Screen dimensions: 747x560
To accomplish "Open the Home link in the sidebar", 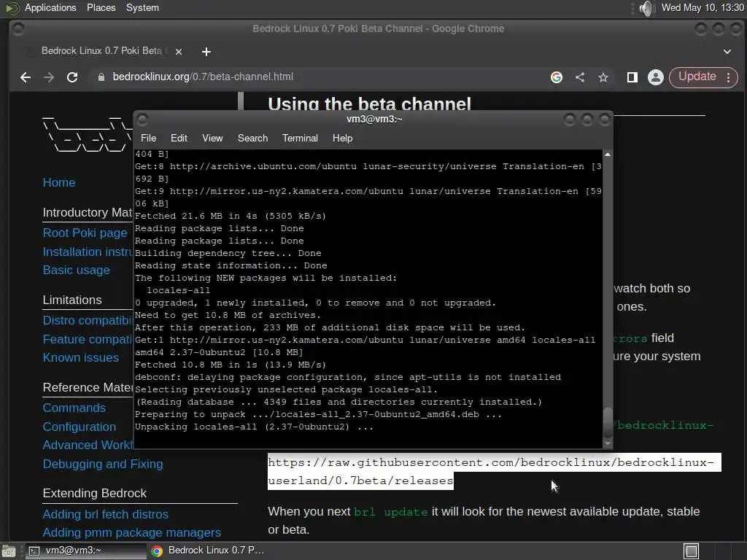I will [x=59, y=182].
